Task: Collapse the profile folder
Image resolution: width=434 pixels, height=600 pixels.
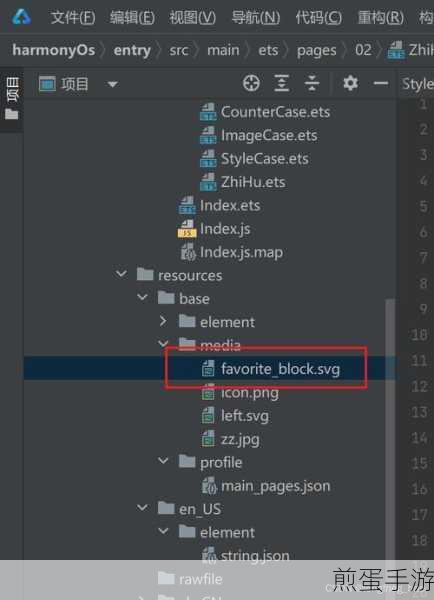Action: (x=163, y=461)
